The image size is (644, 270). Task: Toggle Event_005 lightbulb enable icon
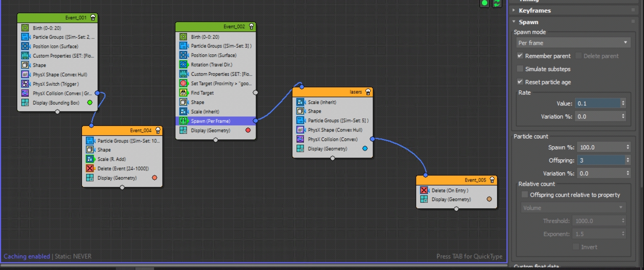[492, 180]
